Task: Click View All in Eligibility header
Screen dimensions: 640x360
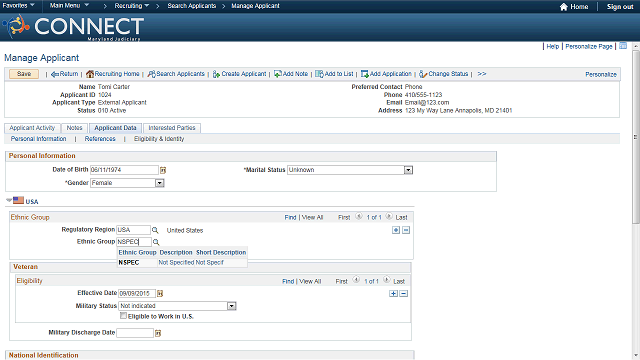Action: [x=310, y=281]
